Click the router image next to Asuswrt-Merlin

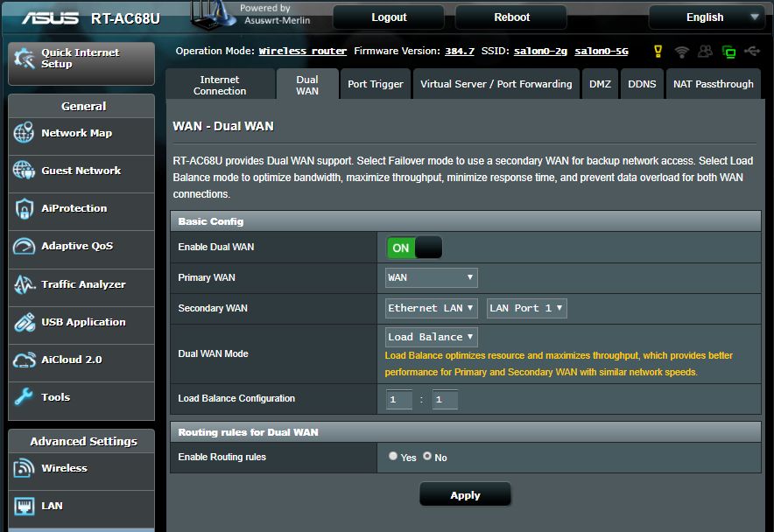tap(214, 16)
